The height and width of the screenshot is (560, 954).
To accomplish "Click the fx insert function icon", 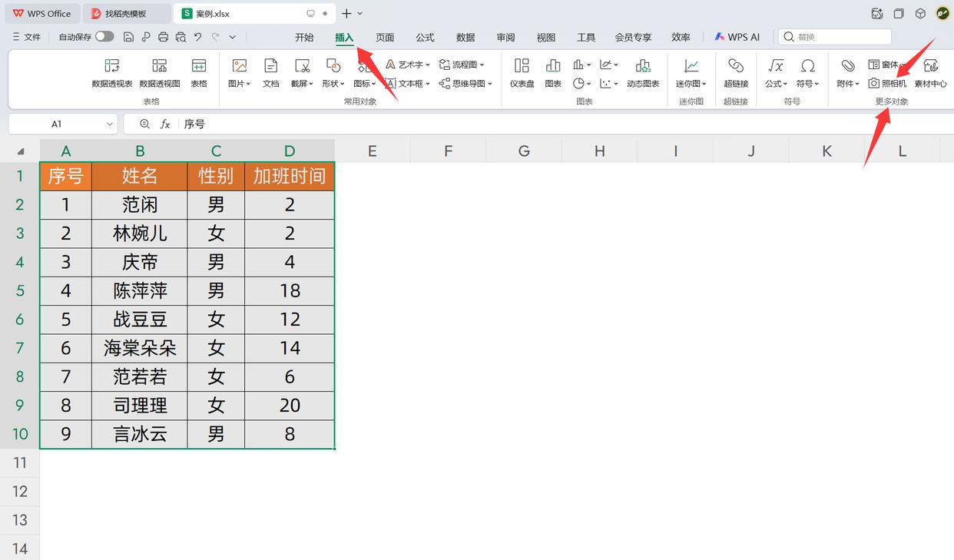I will [165, 124].
